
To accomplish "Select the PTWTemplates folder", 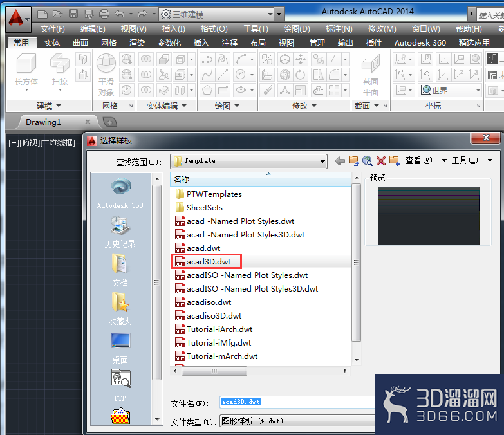I will pyautogui.click(x=209, y=194).
